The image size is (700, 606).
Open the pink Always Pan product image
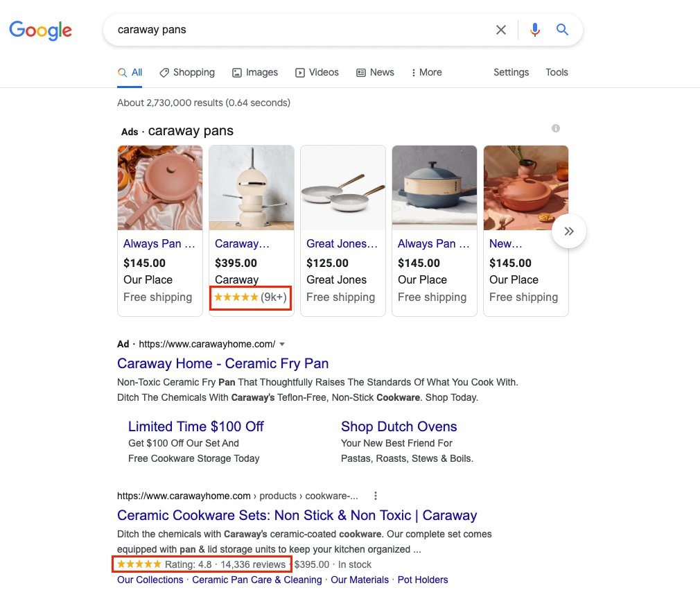(160, 188)
